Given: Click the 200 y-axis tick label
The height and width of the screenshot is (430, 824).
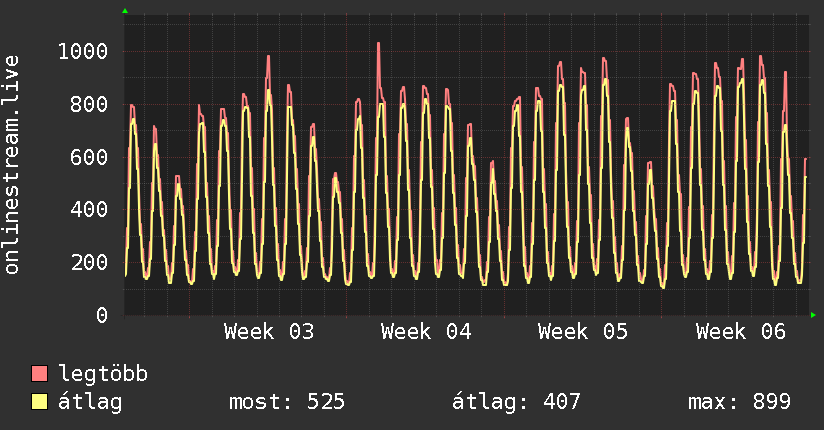Looking at the screenshot, I should 91,263.
